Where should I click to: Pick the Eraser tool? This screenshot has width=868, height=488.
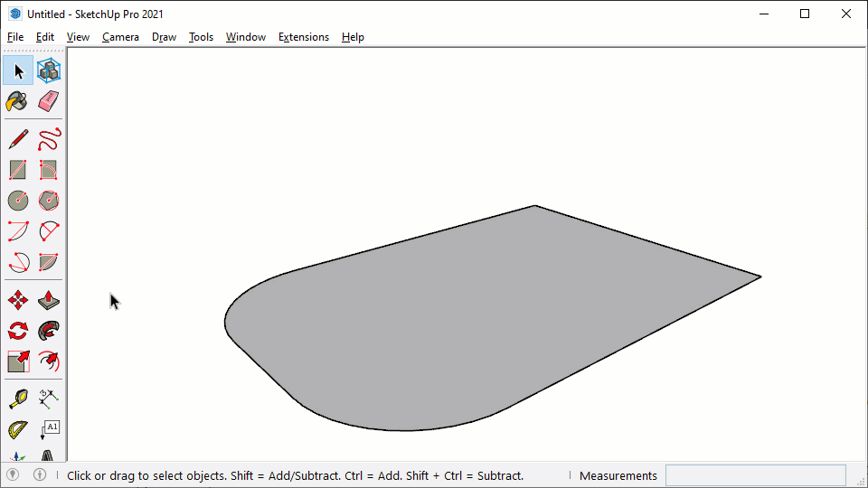click(49, 101)
